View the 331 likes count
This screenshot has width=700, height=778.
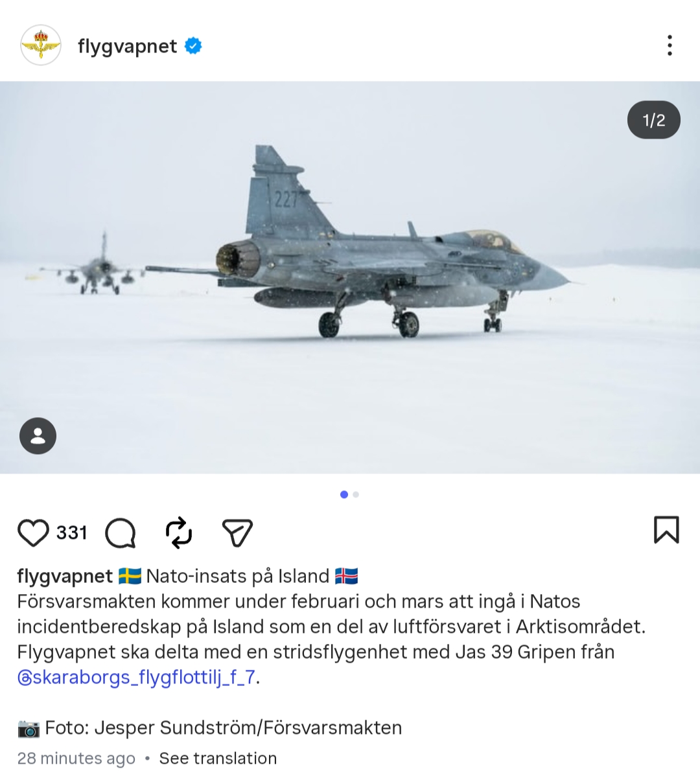coord(72,532)
